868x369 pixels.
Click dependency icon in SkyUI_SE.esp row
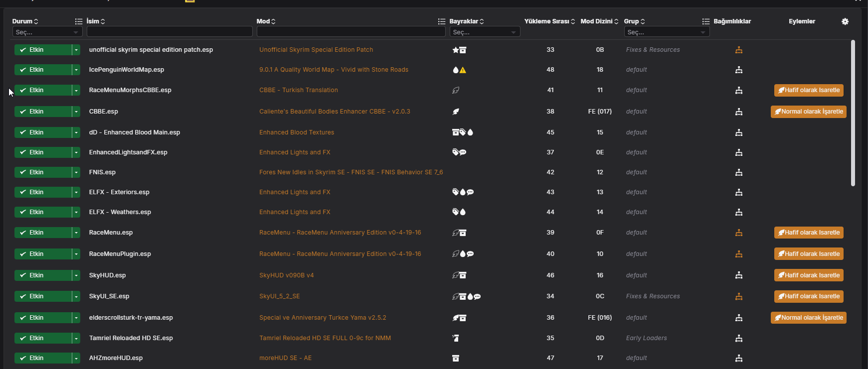click(x=739, y=296)
